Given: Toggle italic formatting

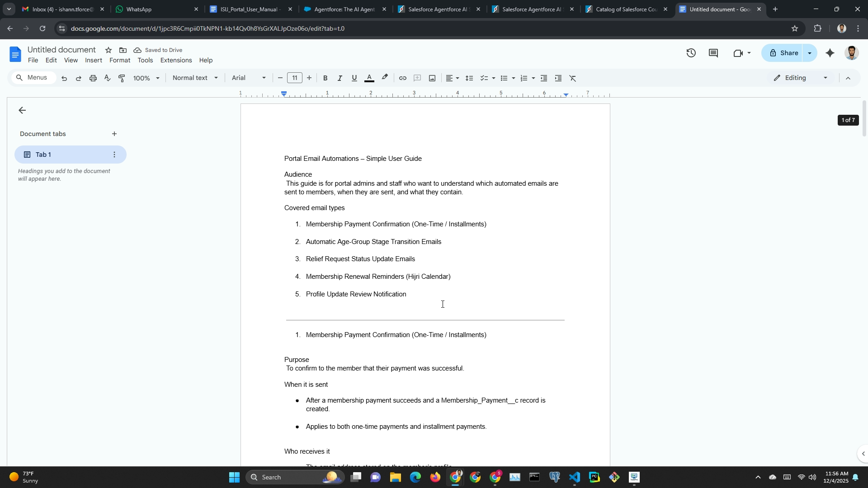Looking at the screenshot, I should (340, 78).
